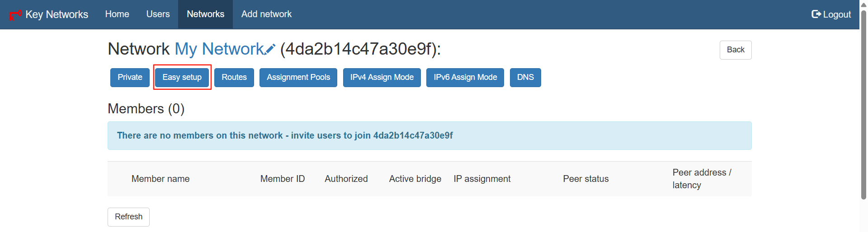
Task: Open the Key Networks brand link
Action: 57,14
